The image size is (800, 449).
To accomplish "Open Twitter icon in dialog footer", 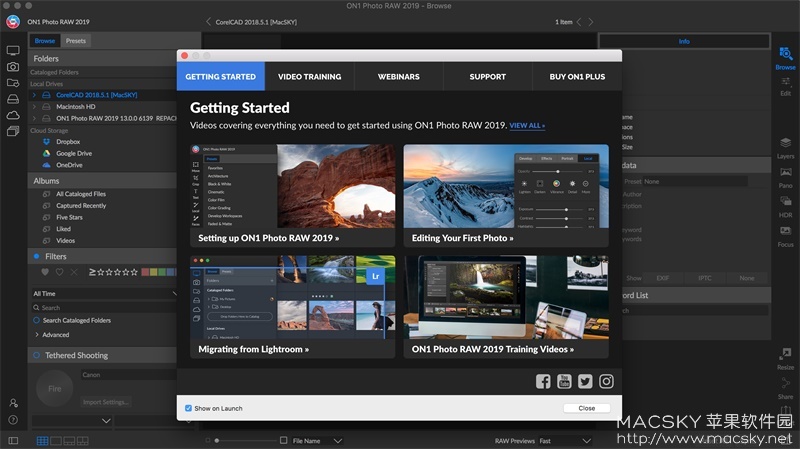I will [585, 381].
